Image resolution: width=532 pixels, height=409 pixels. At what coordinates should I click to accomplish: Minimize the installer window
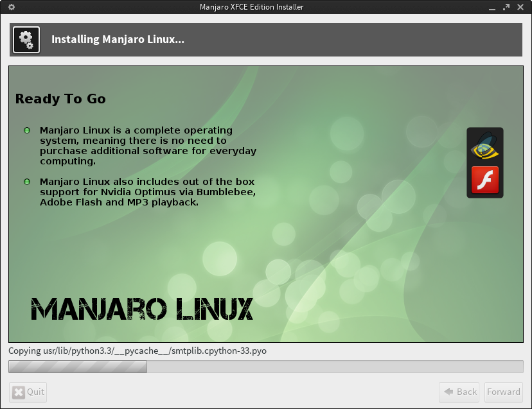click(492, 8)
